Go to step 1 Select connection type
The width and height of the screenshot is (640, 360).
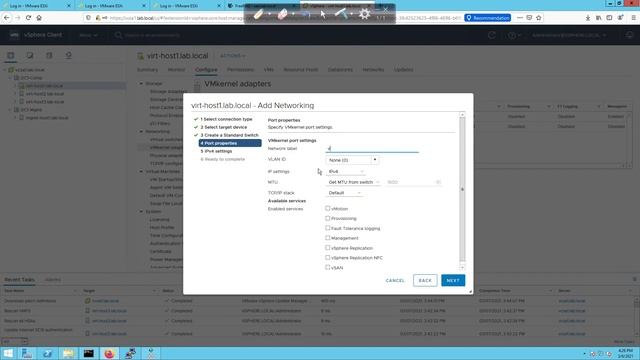[x=226, y=119]
